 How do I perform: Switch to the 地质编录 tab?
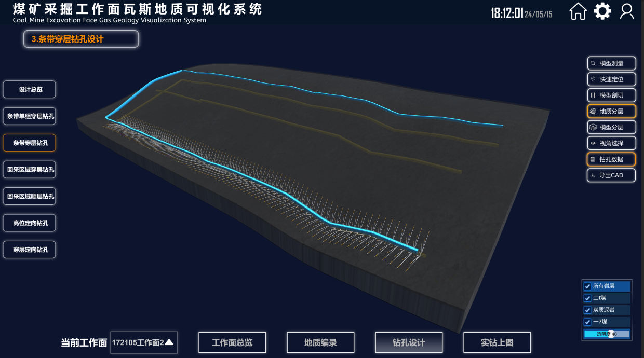point(320,342)
